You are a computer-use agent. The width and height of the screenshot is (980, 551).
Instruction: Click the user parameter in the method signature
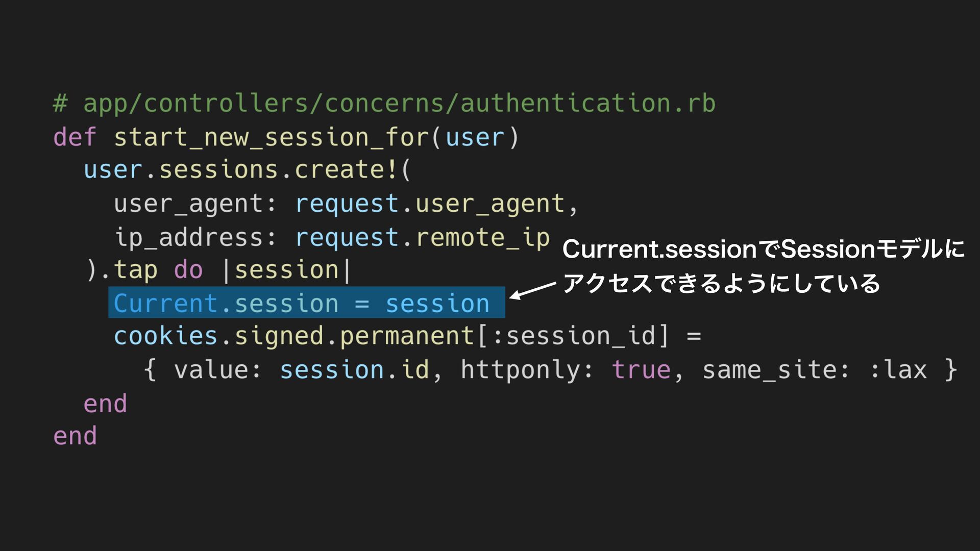(475, 137)
